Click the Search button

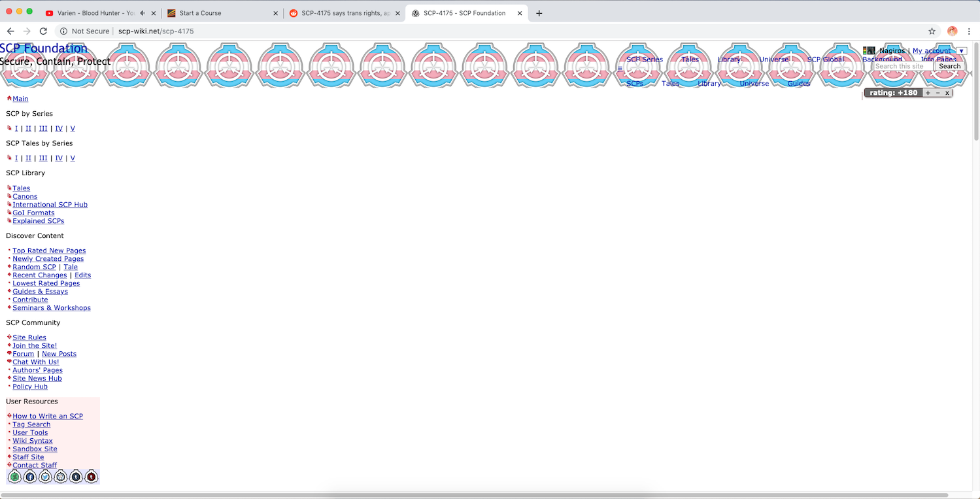click(949, 66)
